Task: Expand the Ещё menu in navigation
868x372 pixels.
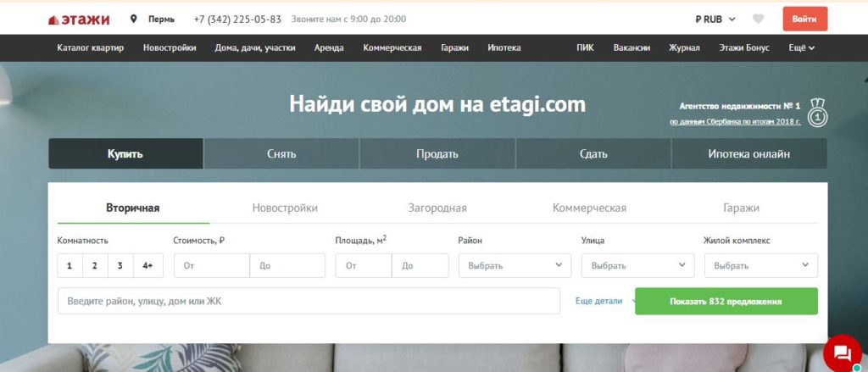Action: (801, 47)
